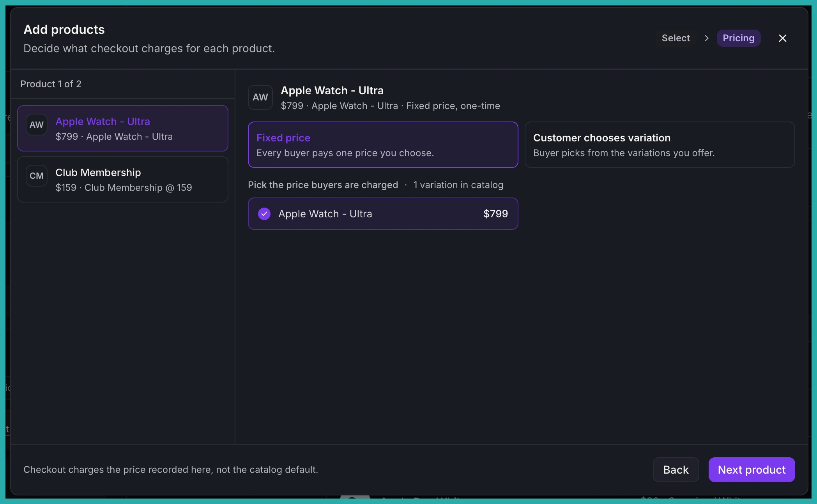Click the 'Add products' dialog title
Screen dimensions: 817x504
[x=64, y=30]
